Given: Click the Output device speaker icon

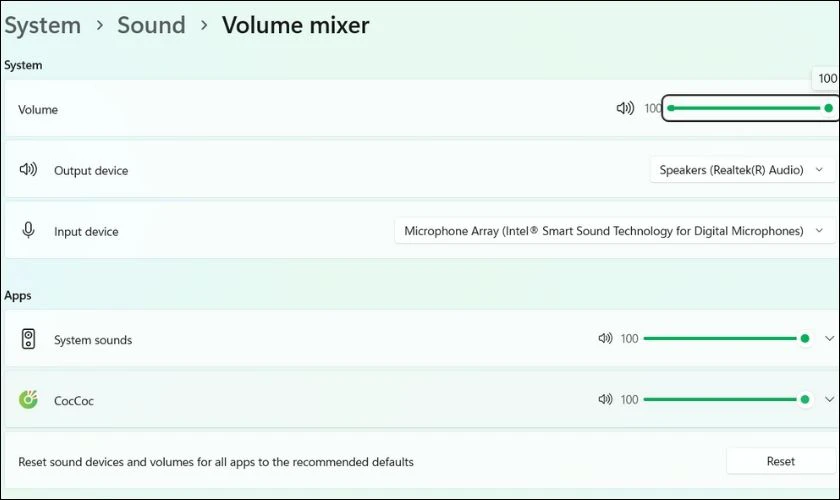Looking at the screenshot, I should click(28, 169).
